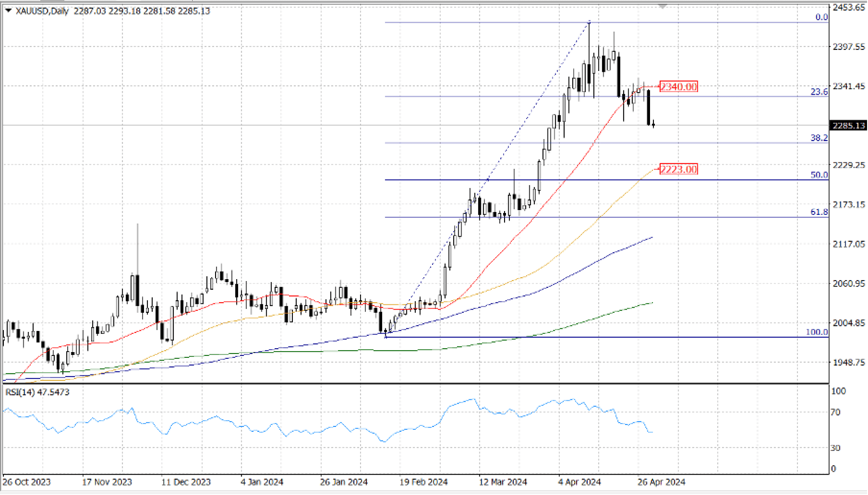The image size is (868, 495).
Task: Select the green long-term moving average line end
Action: click(651, 303)
